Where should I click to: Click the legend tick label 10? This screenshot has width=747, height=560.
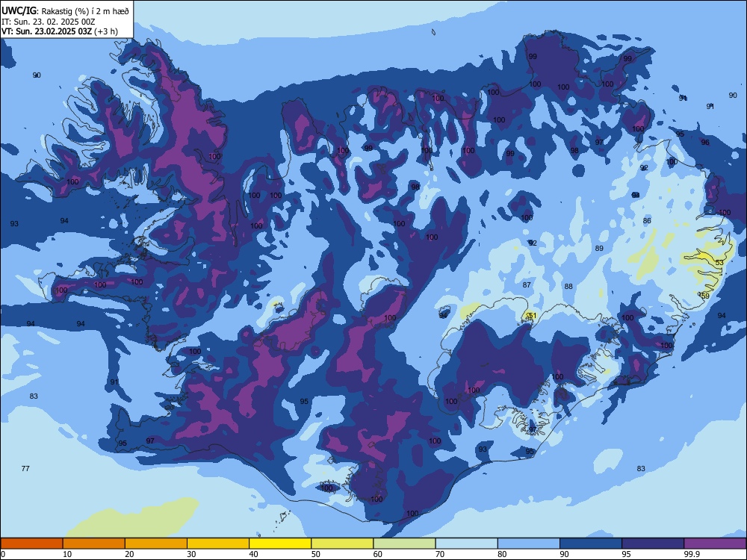[x=67, y=554]
